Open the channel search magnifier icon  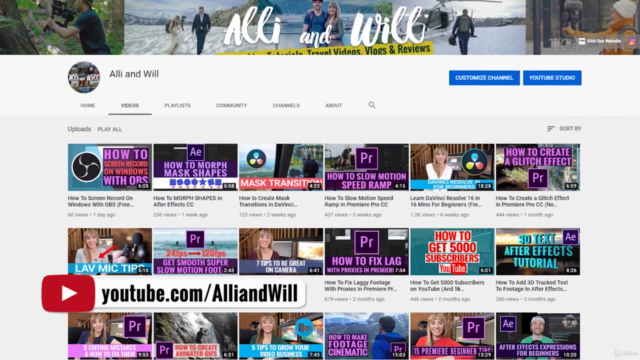point(372,105)
